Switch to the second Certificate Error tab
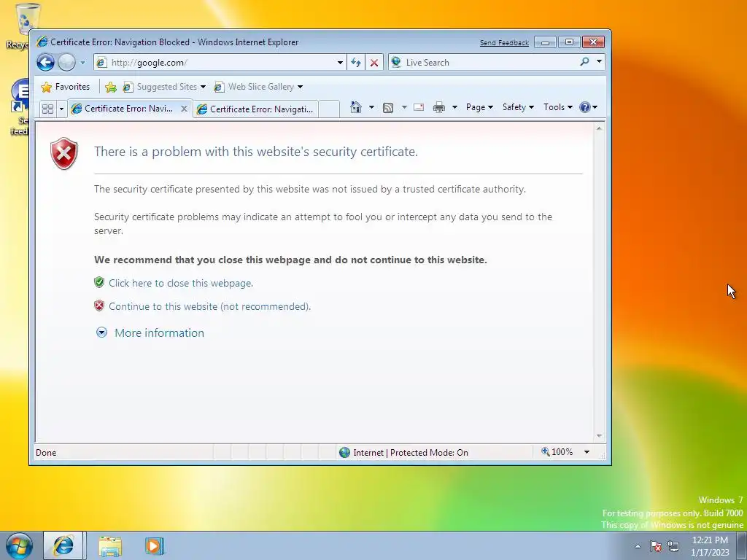The height and width of the screenshot is (560, 747). click(255, 109)
